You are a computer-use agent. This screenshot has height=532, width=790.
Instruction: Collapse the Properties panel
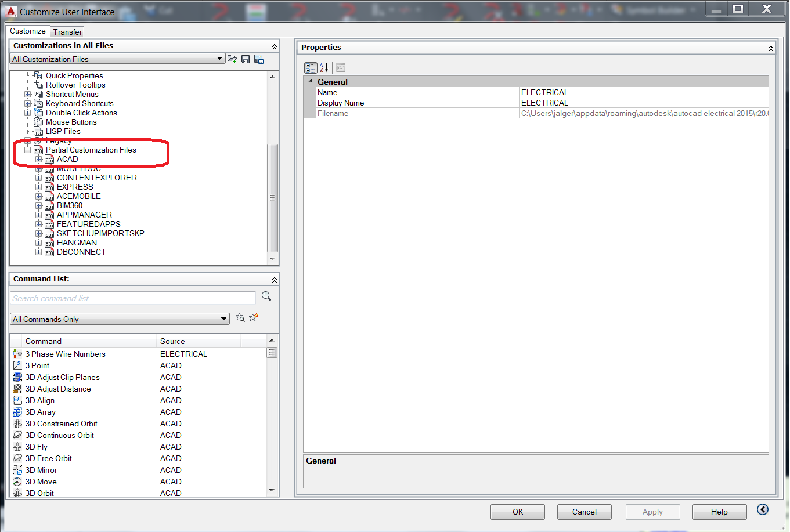pyautogui.click(x=771, y=48)
